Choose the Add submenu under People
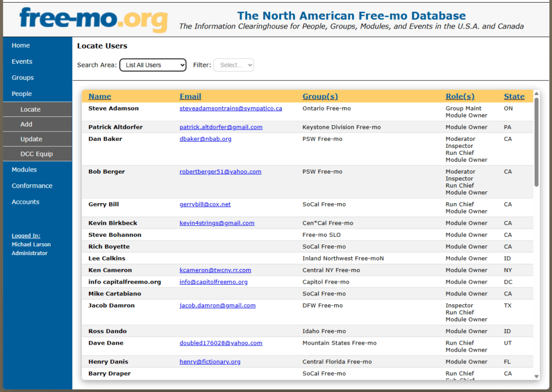 (x=26, y=124)
